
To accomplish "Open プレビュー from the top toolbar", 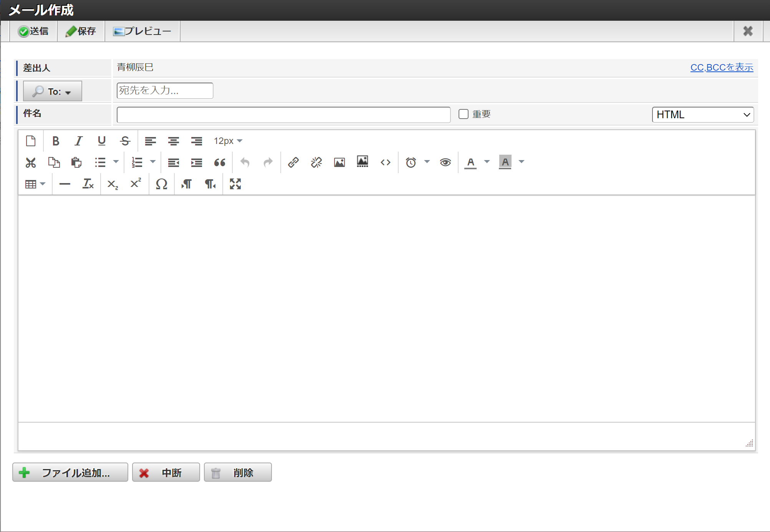I will click(x=142, y=31).
